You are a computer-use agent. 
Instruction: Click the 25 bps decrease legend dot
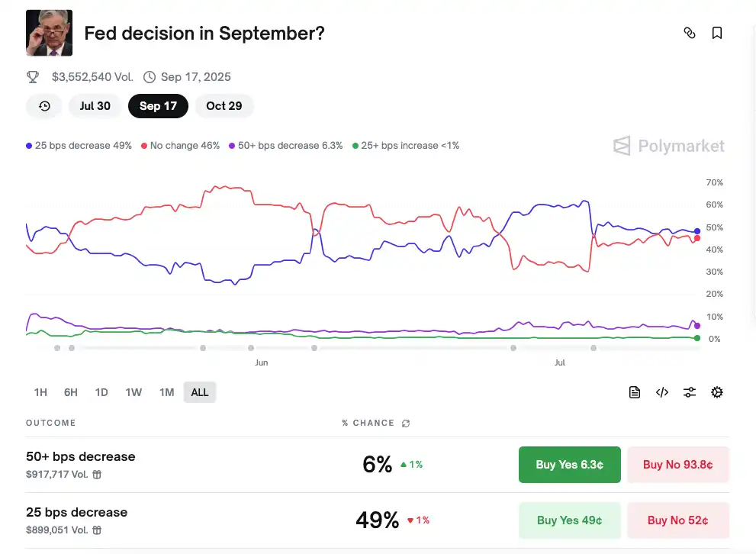coord(29,146)
